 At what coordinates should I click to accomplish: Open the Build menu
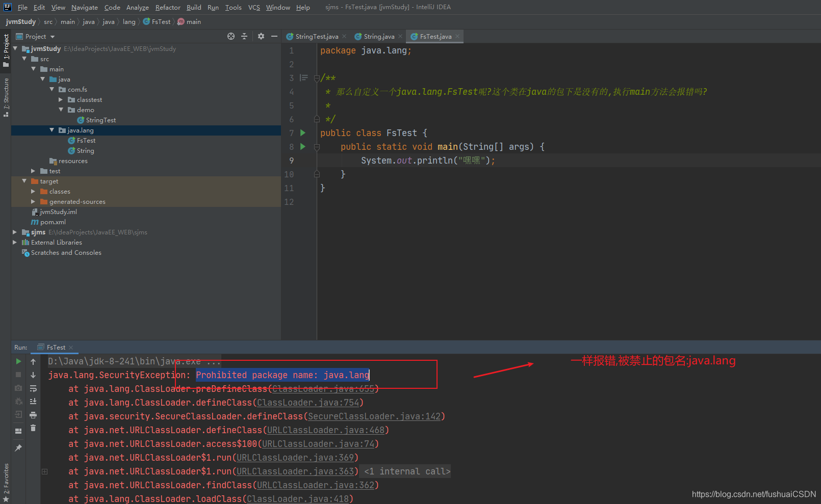coord(194,7)
